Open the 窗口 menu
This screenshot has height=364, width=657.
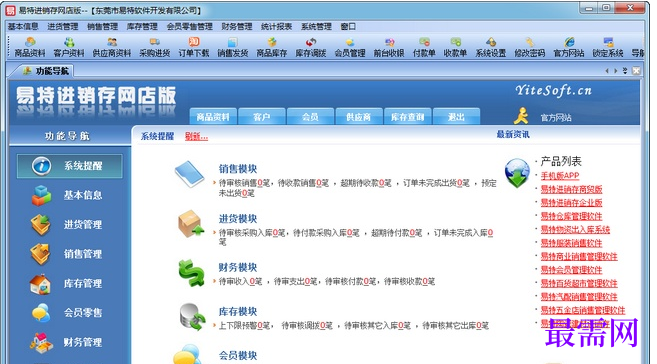(348, 26)
